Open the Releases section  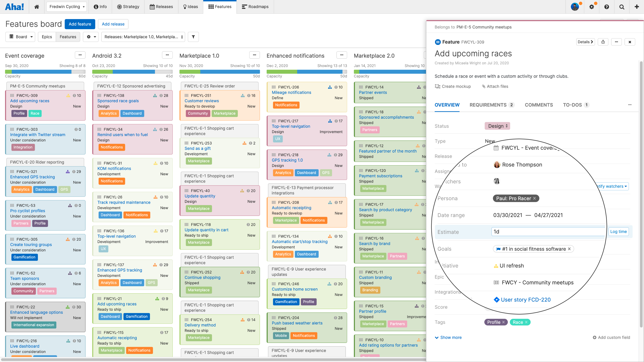(x=161, y=7)
